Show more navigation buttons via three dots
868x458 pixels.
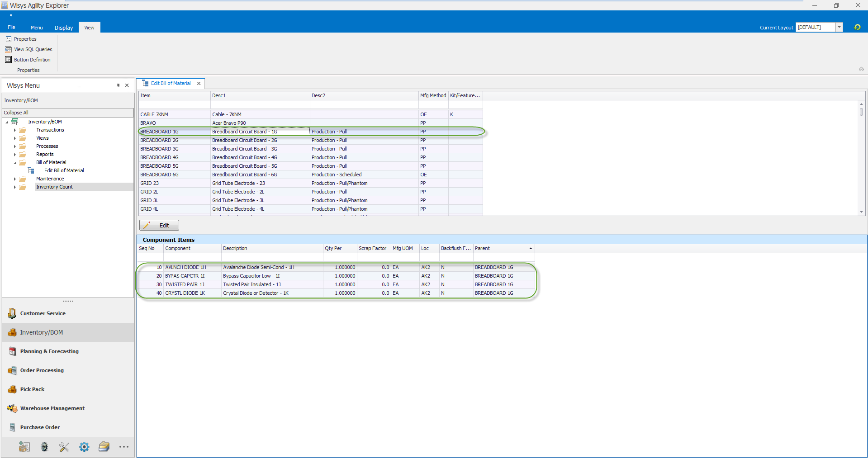pyautogui.click(x=124, y=447)
